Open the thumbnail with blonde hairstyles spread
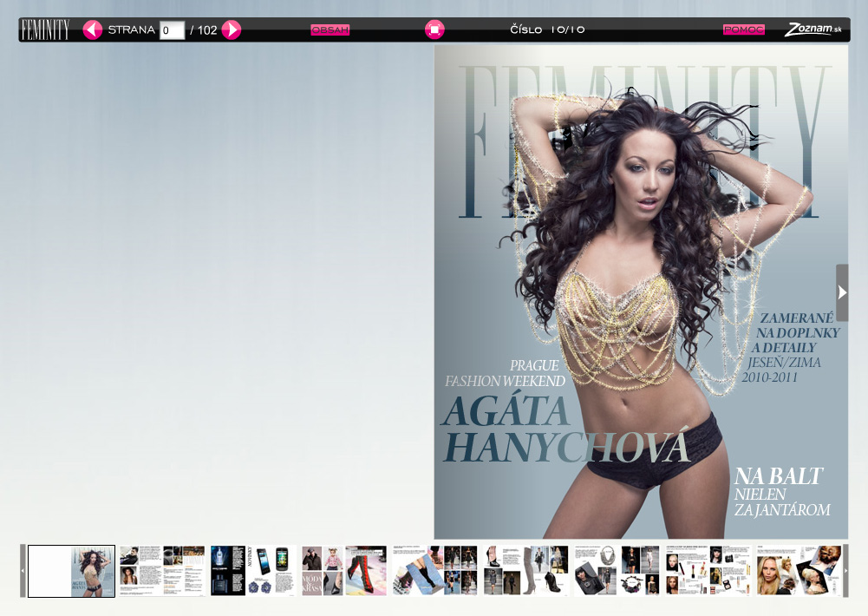The width and height of the screenshot is (868, 616). [799, 571]
